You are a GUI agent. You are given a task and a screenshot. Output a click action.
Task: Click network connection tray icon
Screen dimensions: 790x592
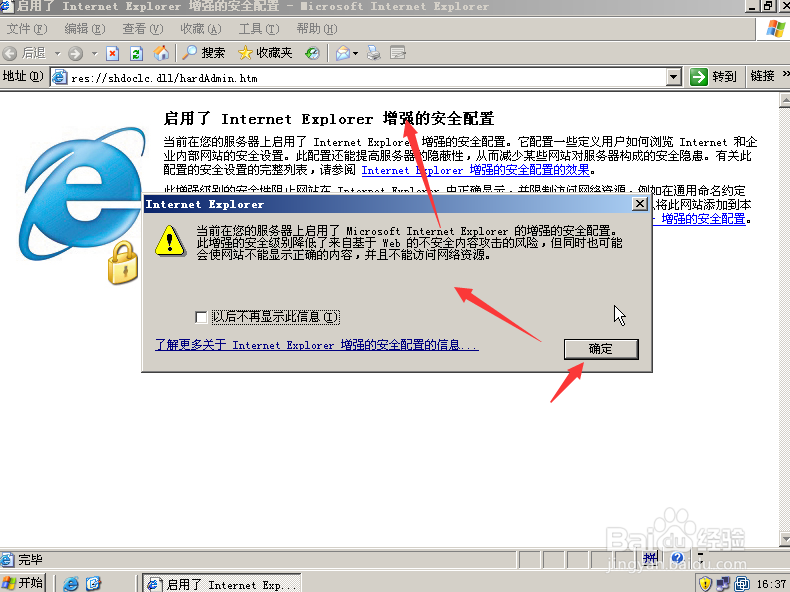[723, 583]
